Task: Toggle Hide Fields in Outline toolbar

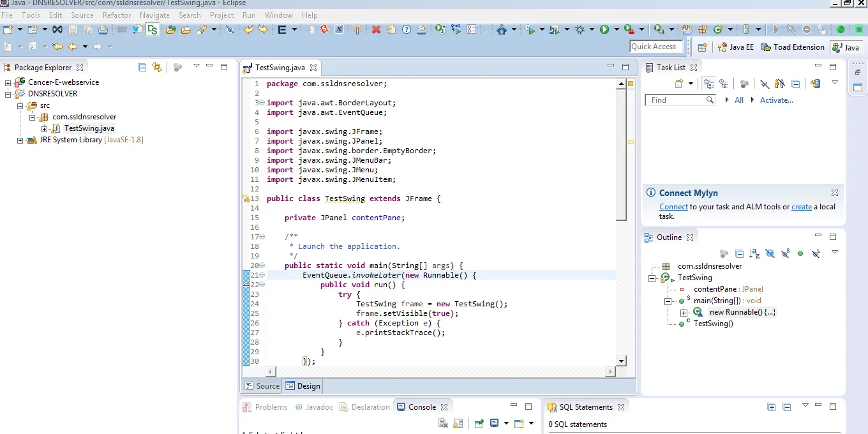Action: 770,253
